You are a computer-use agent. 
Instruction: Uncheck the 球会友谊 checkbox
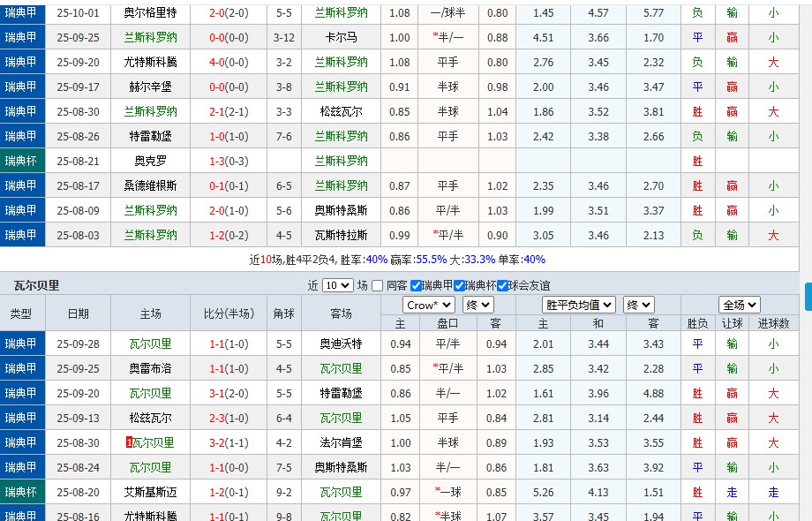pyautogui.click(x=501, y=286)
